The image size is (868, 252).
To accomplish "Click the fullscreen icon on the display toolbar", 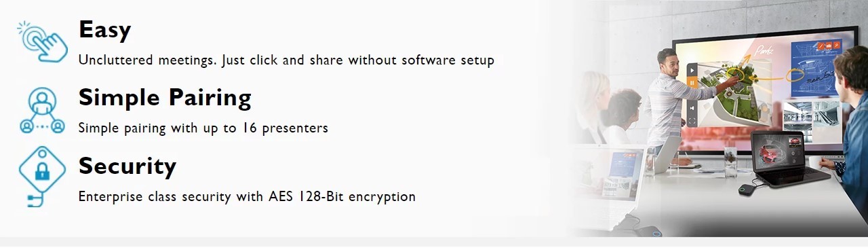I will 692,121.
